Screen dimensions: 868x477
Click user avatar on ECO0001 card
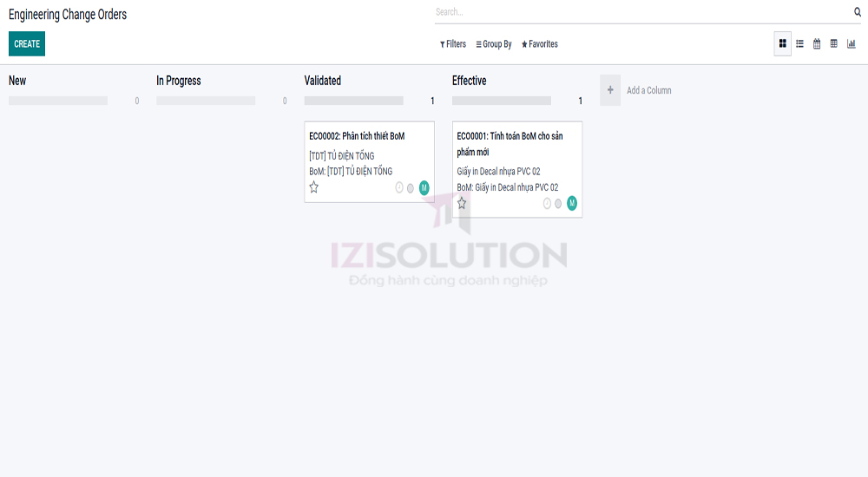pos(572,204)
